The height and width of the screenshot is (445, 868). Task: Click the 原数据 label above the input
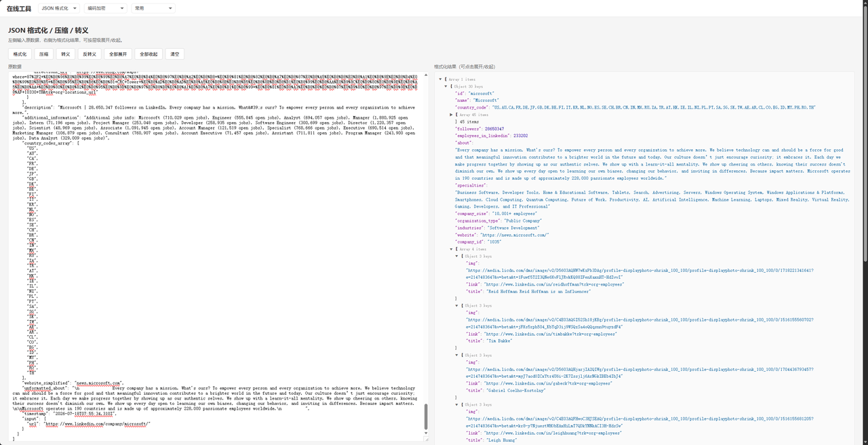[x=15, y=66]
